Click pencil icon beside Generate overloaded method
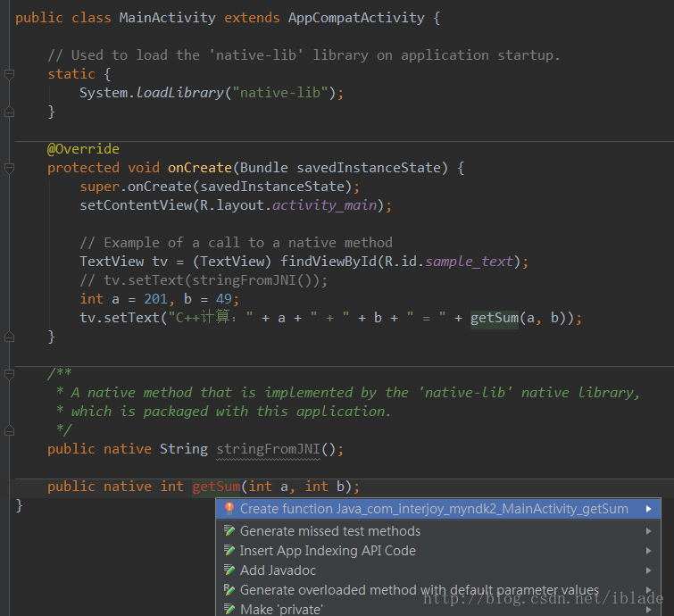Image resolution: width=674 pixels, height=616 pixels. point(229,590)
